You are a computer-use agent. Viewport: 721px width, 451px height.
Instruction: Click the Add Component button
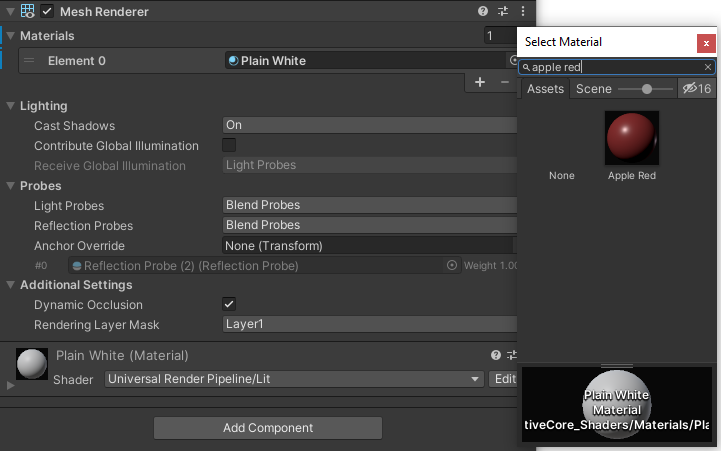point(268,428)
